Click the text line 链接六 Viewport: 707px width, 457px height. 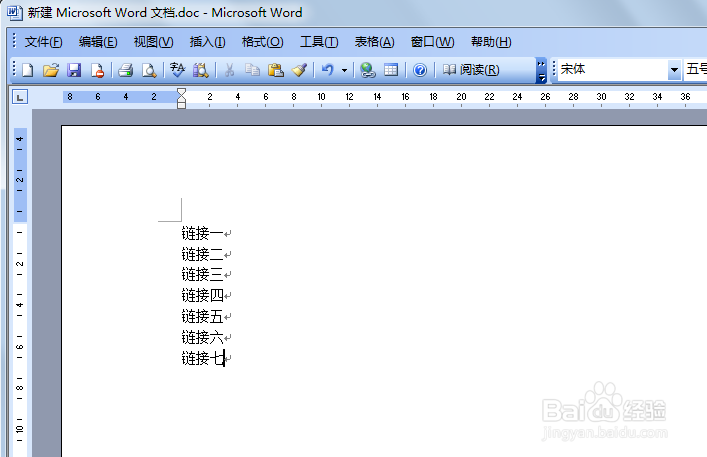pyautogui.click(x=202, y=337)
